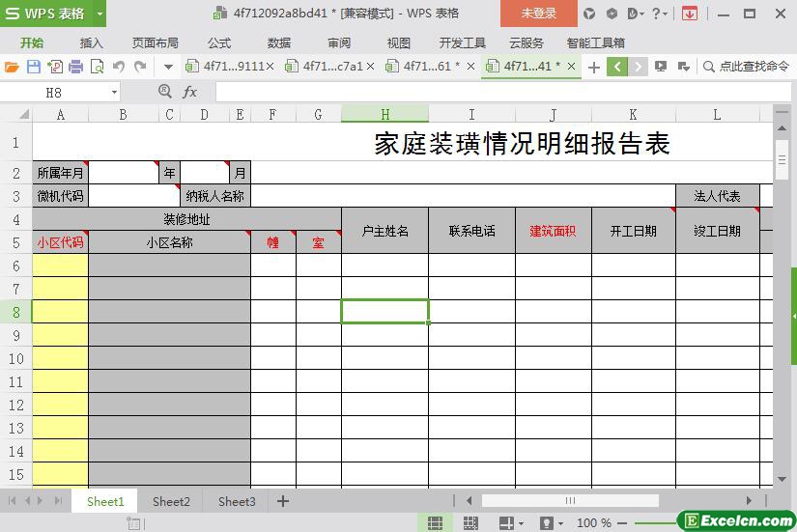
Task: Open the 云服务 ribbon tab
Action: [527, 43]
